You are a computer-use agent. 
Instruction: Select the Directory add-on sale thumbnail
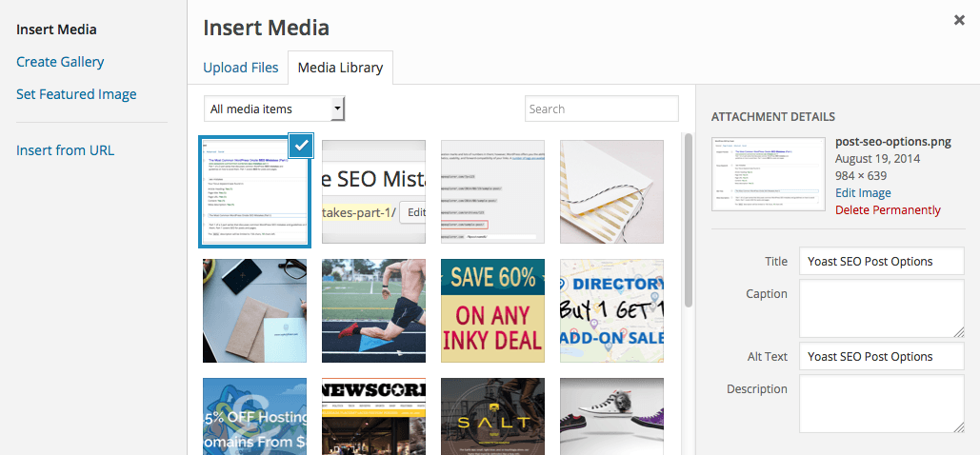tap(611, 310)
